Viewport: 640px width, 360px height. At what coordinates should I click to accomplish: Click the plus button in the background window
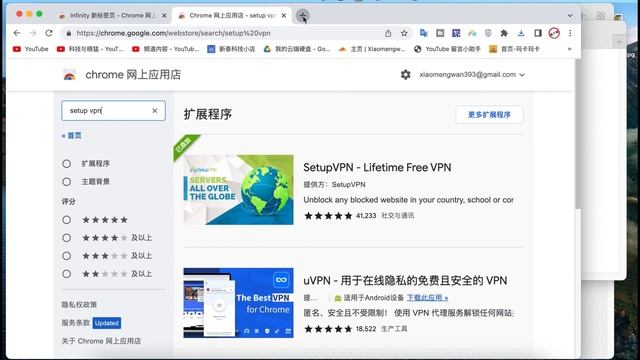[x=619, y=42]
